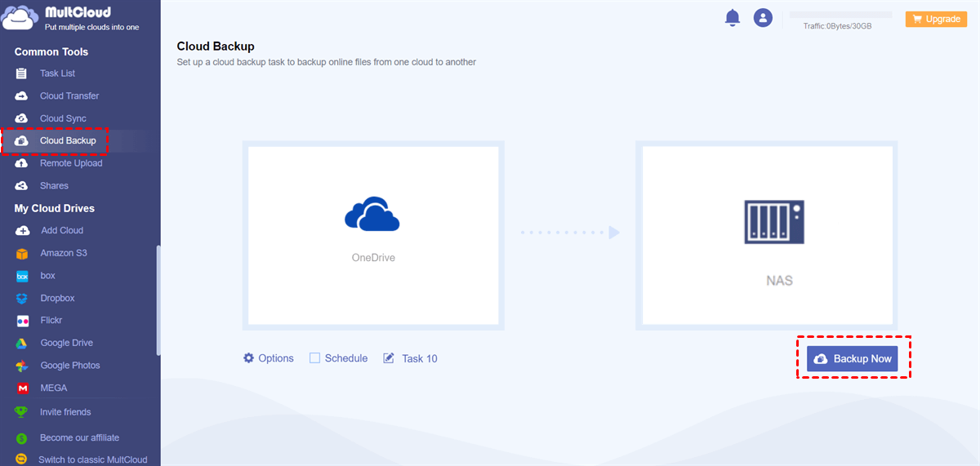Image resolution: width=980 pixels, height=466 pixels.
Task: Click the sidebar vertical scrollbar
Action: [158, 300]
